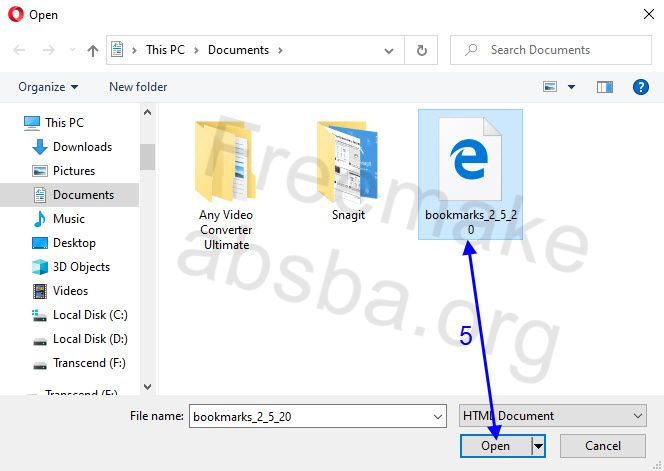Click the Pictures sidebar icon
Screen dimensions: 664x471
point(40,171)
